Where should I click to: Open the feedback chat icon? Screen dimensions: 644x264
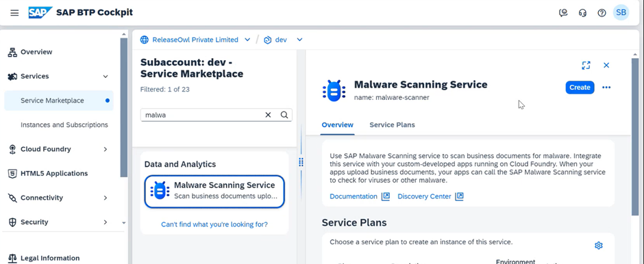563,13
